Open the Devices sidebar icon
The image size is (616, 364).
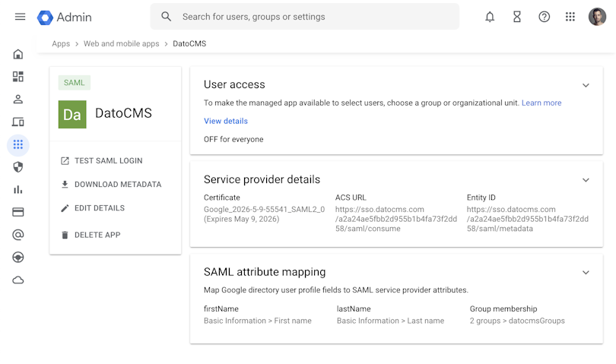tap(18, 122)
